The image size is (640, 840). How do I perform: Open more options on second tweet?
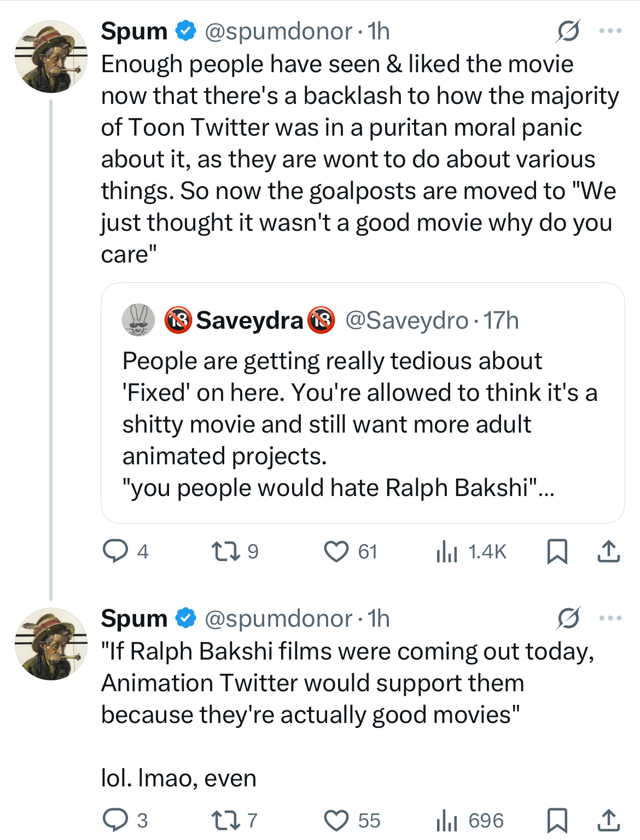tap(610, 619)
